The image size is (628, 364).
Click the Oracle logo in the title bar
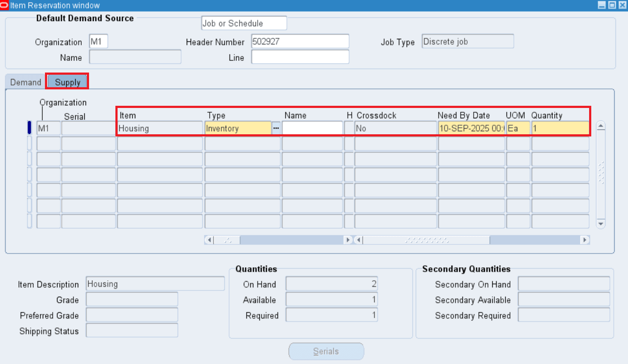[4, 6]
